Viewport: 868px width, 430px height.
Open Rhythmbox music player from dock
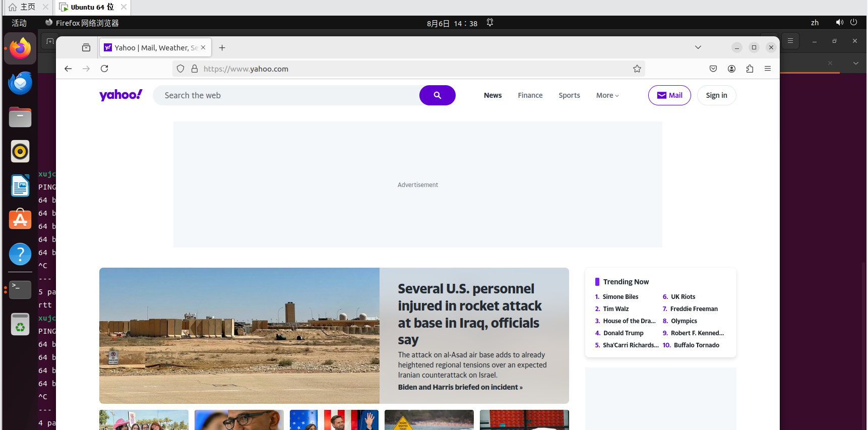click(20, 151)
